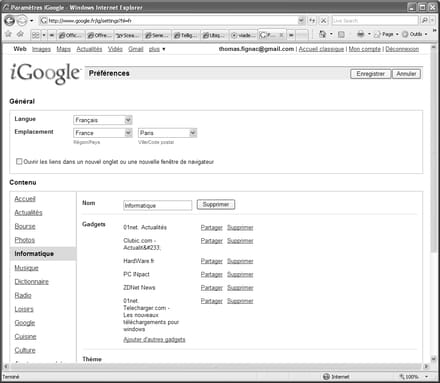440x383 pixels.
Task: Click the scroll-tabs-left arrow
Action: (x=52, y=35)
